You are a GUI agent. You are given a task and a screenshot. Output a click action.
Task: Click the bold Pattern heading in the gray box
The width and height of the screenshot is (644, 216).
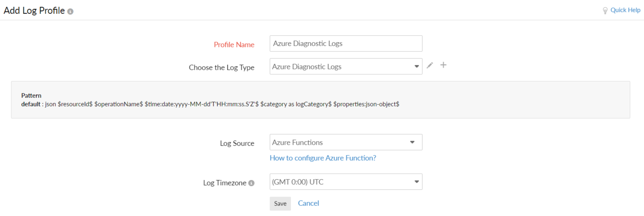31,96
